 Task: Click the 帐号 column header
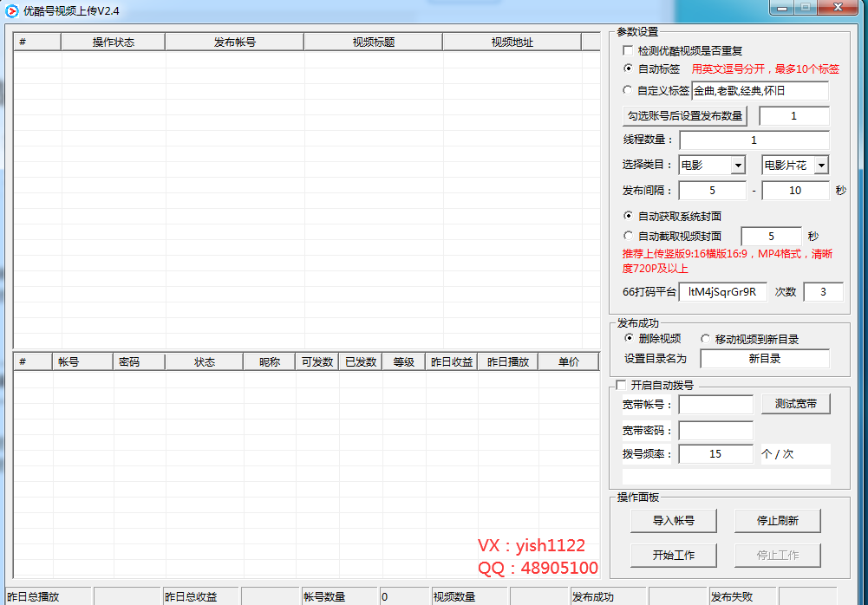pyautogui.click(x=82, y=362)
